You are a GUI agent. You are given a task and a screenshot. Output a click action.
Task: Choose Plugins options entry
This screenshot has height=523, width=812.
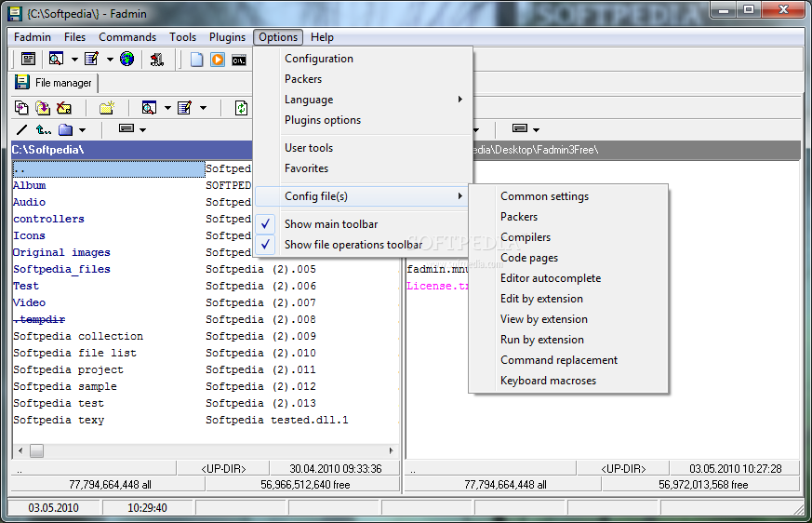pyautogui.click(x=364, y=120)
